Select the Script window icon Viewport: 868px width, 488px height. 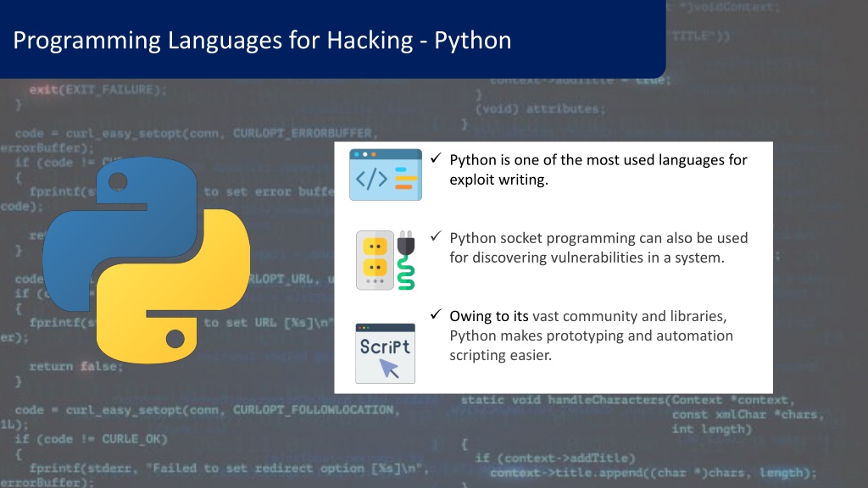(x=386, y=353)
